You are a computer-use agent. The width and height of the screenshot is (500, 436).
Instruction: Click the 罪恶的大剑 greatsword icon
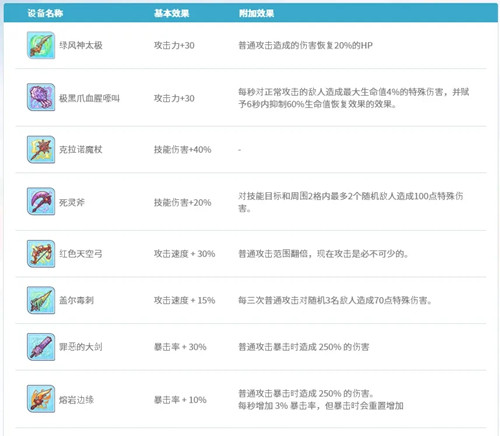(41, 347)
